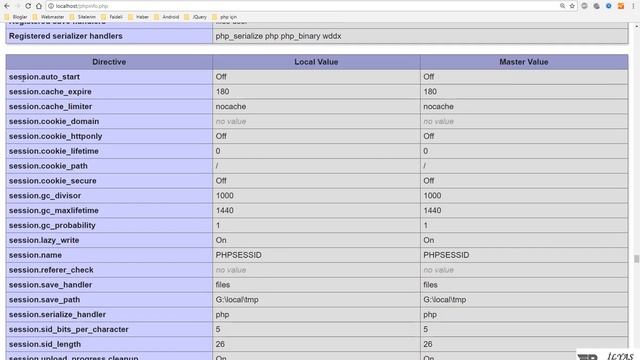Viewport: 640px width, 360px height.
Task: Open the JQuery bookmark folder
Action: pos(196,17)
